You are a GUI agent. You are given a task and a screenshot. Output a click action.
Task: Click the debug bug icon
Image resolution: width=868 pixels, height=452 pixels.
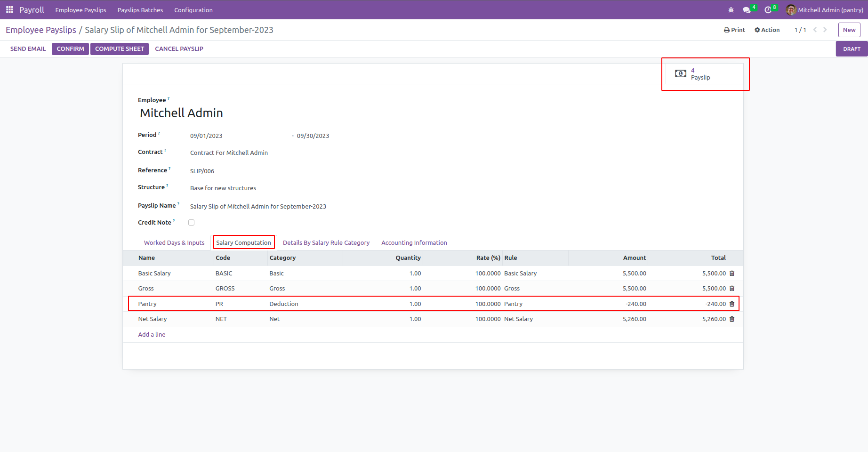[731, 10]
